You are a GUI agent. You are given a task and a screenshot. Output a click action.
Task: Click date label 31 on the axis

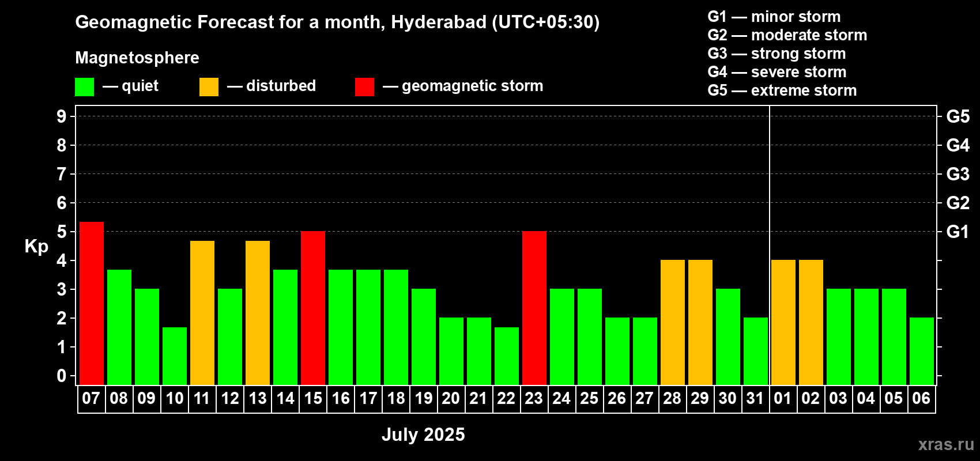(755, 398)
